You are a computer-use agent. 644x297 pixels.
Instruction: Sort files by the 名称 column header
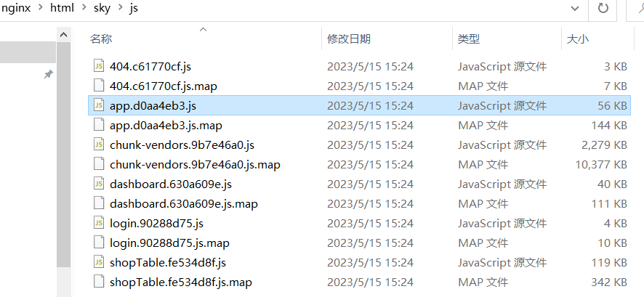(101, 39)
